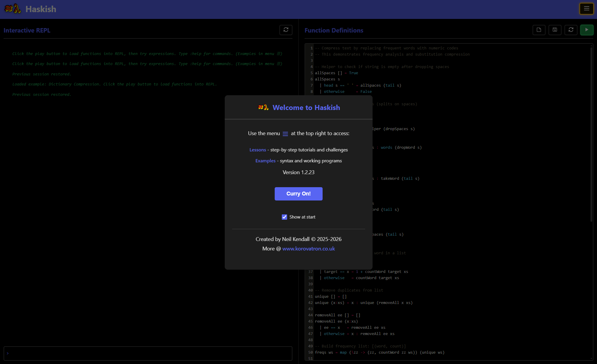Click the Haskish logo in the header
597x364 pixels.
(13, 9)
